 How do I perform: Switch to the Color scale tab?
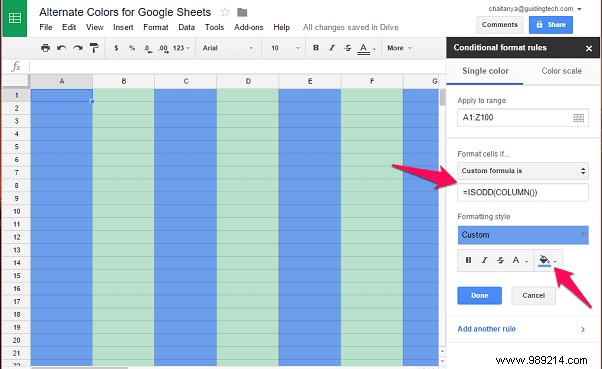[561, 71]
